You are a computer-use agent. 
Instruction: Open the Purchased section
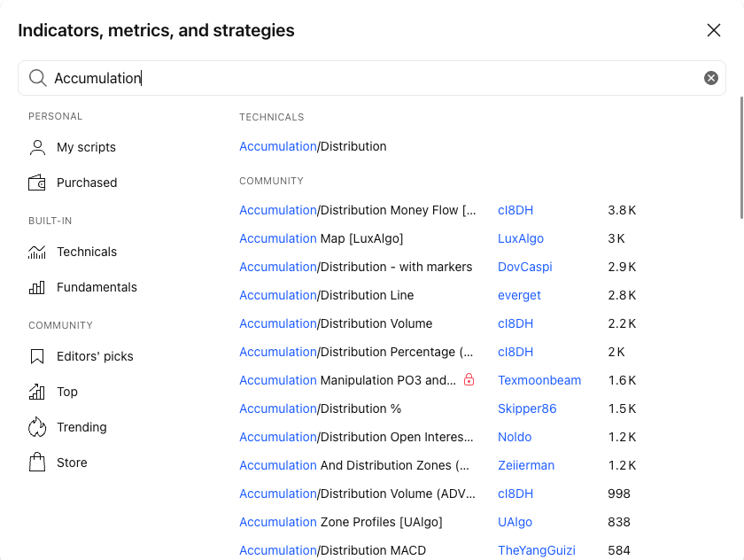[87, 183]
